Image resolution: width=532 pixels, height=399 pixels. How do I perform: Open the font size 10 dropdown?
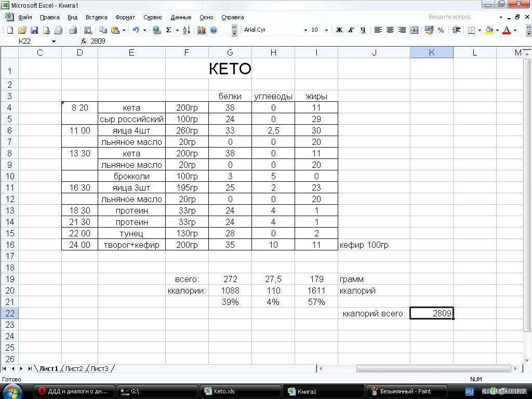(x=326, y=30)
